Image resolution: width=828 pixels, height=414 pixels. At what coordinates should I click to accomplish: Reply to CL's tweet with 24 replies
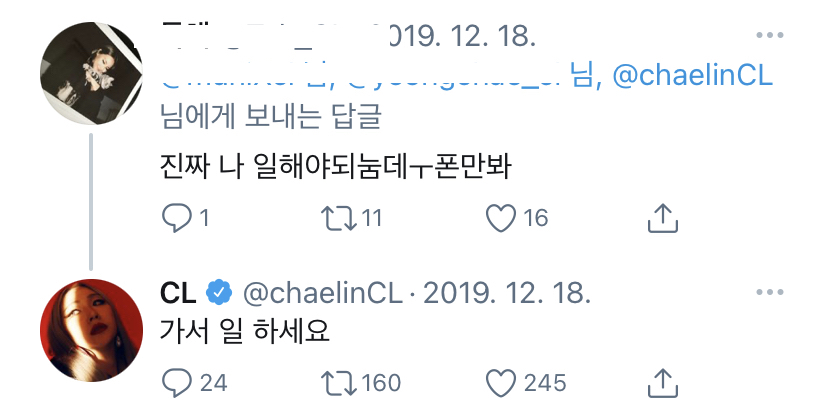tap(177, 381)
